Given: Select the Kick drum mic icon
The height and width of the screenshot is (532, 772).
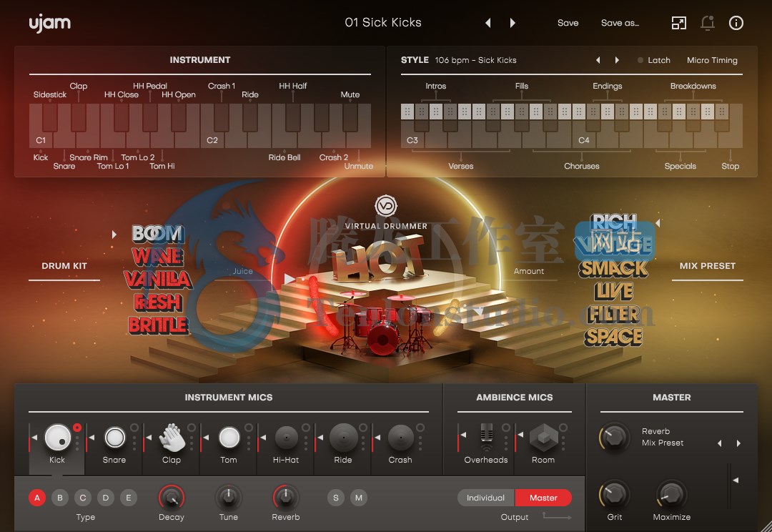Looking at the screenshot, I should (58, 438).
